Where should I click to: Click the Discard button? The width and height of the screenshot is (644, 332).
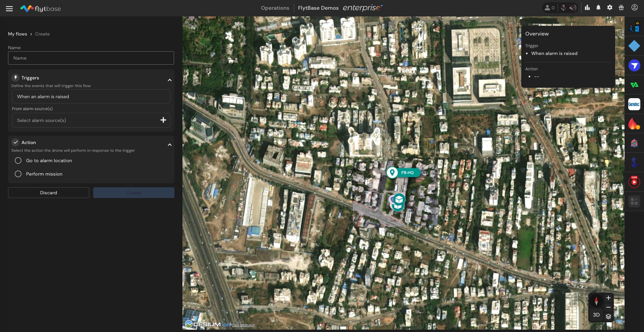(x=49, y=193)
